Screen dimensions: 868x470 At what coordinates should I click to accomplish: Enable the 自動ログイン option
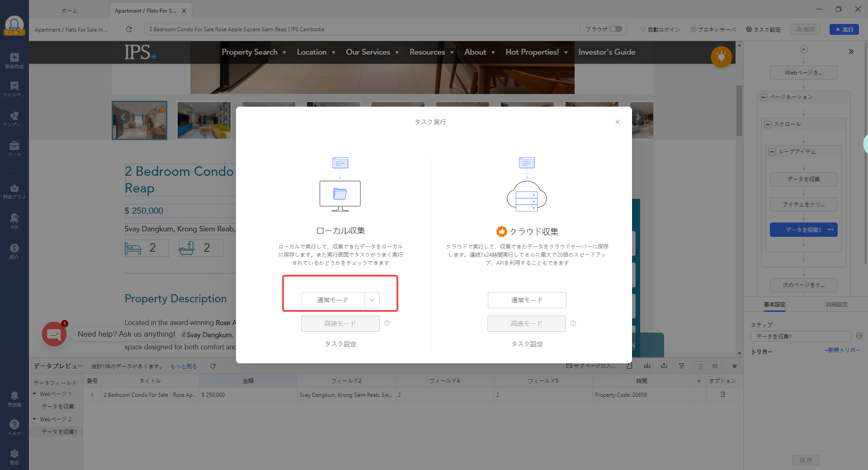(660, 29)
